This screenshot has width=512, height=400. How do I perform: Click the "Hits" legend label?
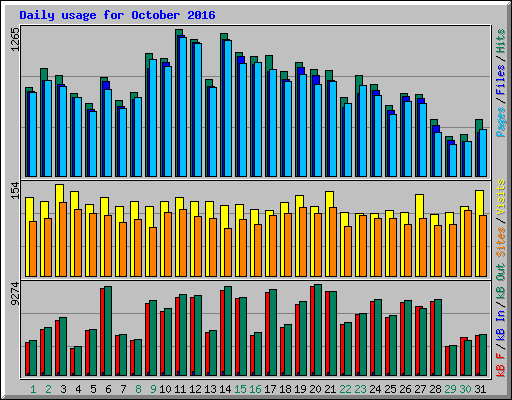click(x=501, y=41)
